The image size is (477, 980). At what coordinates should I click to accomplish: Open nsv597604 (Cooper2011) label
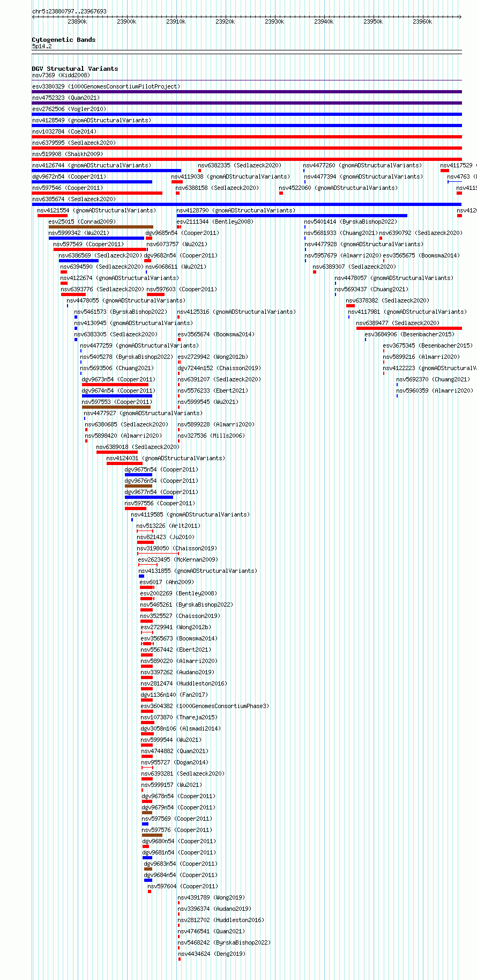(x=183, y=886)
